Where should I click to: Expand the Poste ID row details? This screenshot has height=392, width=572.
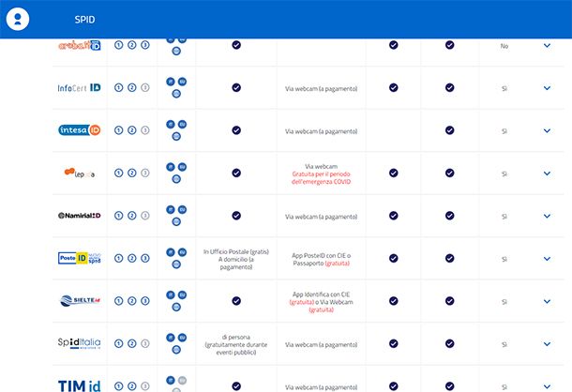pyautogui.click(x=547, y=259)
